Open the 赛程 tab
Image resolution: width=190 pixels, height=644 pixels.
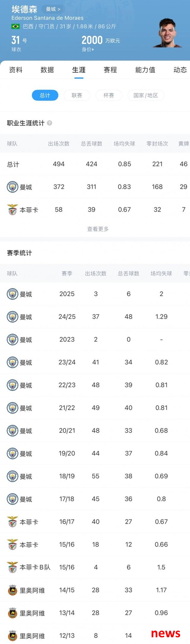click(x=110, y=70)
